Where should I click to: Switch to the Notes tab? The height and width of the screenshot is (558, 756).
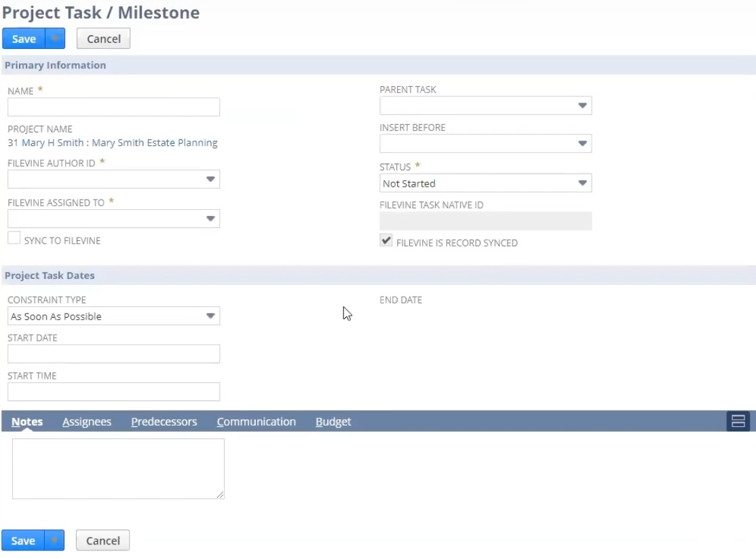[27, 422]
